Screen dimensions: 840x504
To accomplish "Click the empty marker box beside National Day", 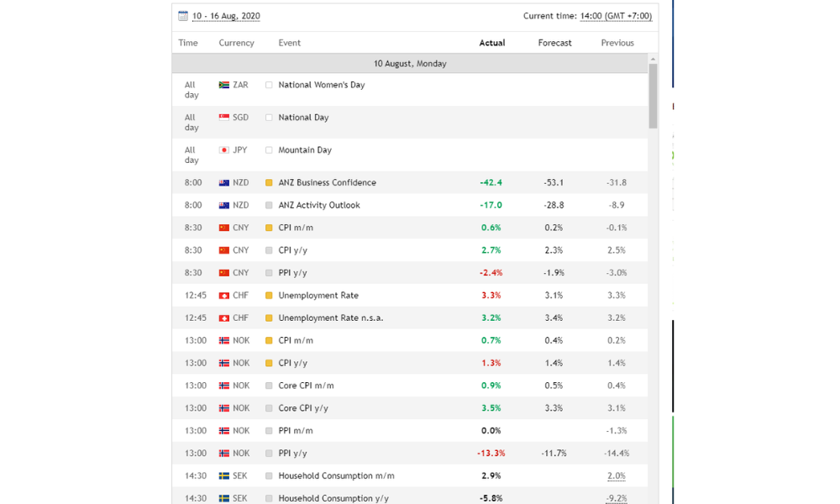I will [269, 118].
